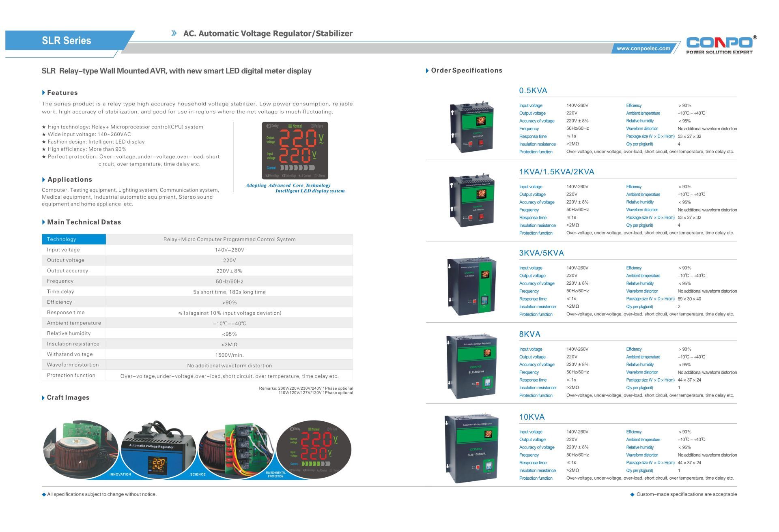Screen dimensions: 779x532
Task: Click the '69 × 30 × 40' package size value
Action: coord(689,299)
